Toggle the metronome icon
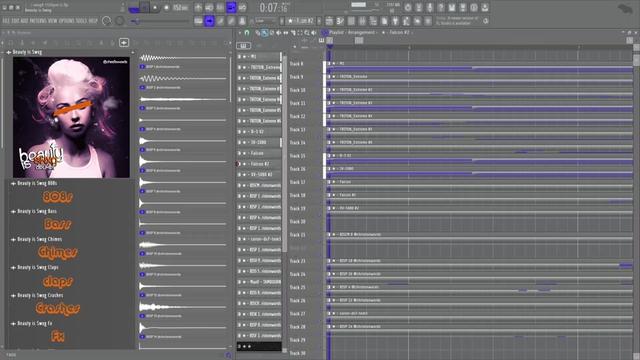The height and width of the screenshot is (360, 640). click(x=198, y=7)
